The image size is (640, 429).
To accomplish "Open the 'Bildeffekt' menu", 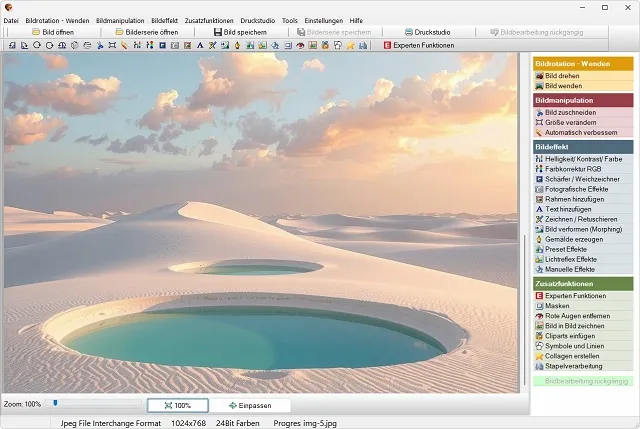I will pos(163,20).
